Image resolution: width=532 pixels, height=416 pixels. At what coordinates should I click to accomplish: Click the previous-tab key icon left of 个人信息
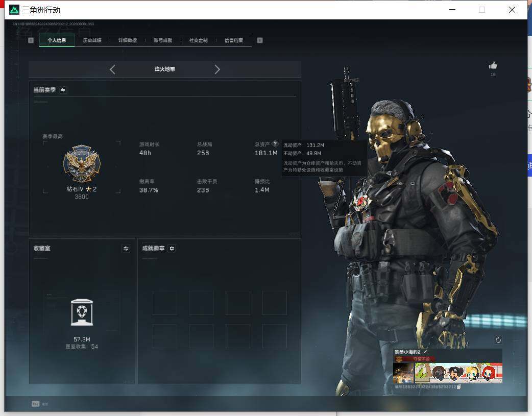(31, 40)
